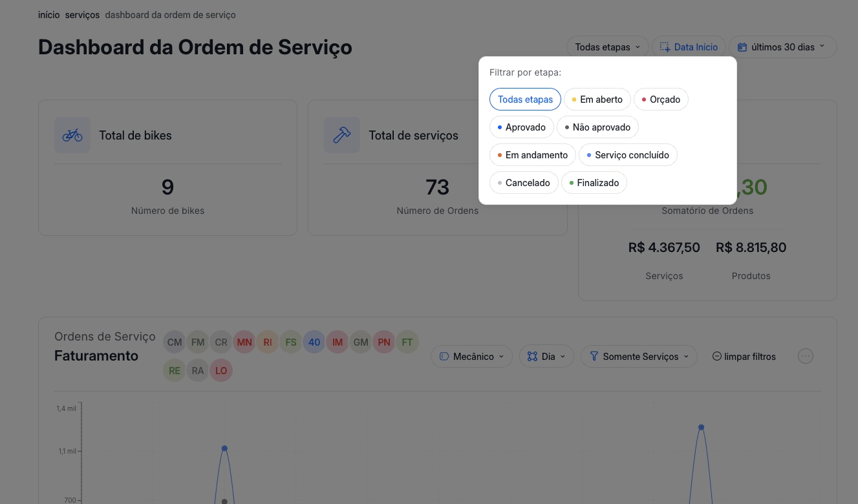Filter by Finalizado stage
Image resolution: width=858 pixels, height=504 pixels.
(594, 183)
